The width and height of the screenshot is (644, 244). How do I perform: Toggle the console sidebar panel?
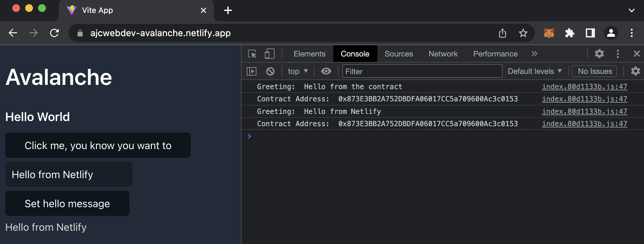pyautogui.click(x=252, y=71)
